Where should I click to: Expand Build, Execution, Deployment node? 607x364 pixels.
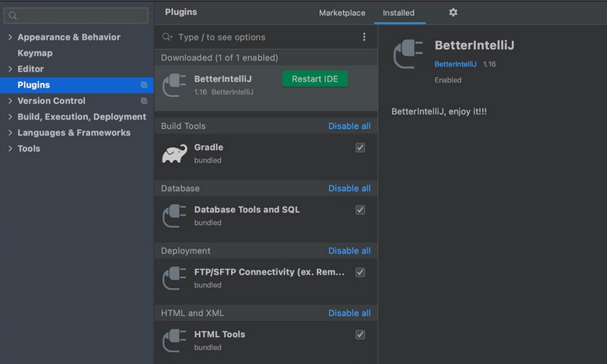click(10, 116)
